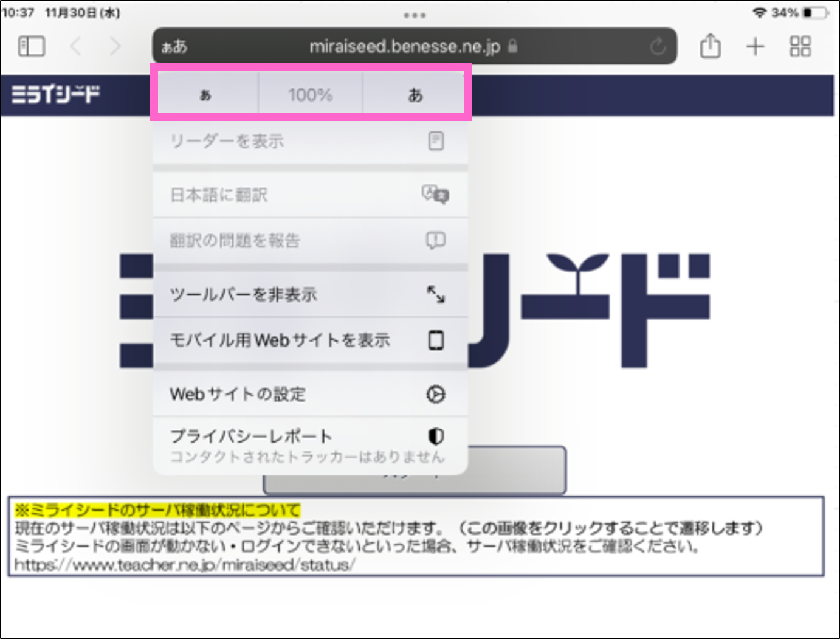Go back with the left chevron
840x639 pixels.
pos(75,46)
